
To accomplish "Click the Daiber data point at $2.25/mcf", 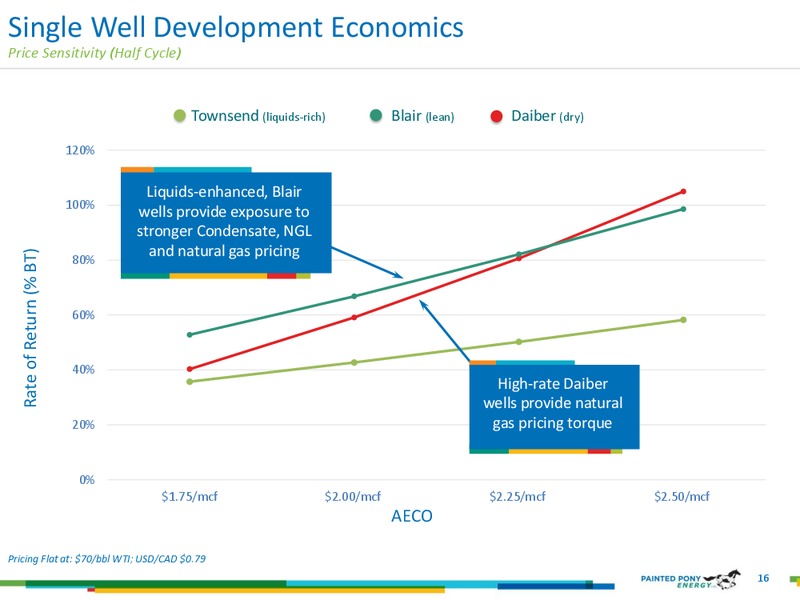I will (x=519, y=259).
